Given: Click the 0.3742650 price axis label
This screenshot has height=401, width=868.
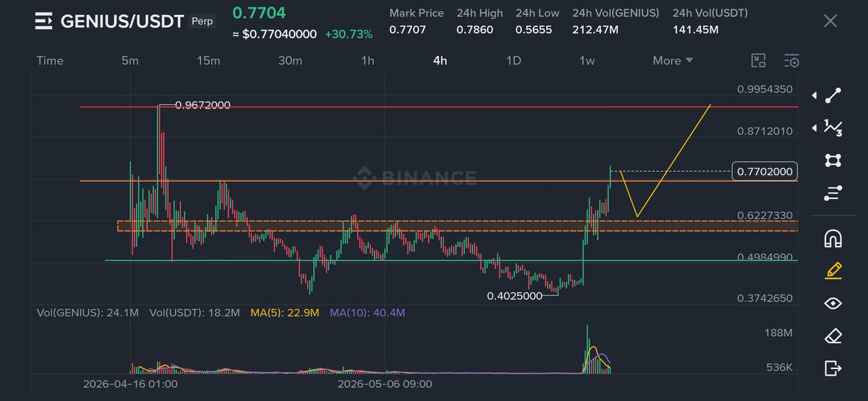Looking at the screenshot, I should click(x=766, y=298).
